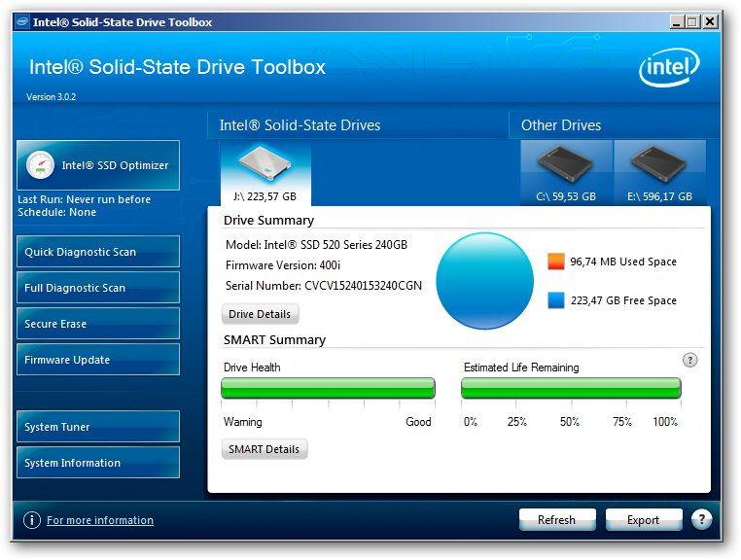Refresh the drive data
The height and width of the screenshot is (560, 741).
(x=557, y=520)
